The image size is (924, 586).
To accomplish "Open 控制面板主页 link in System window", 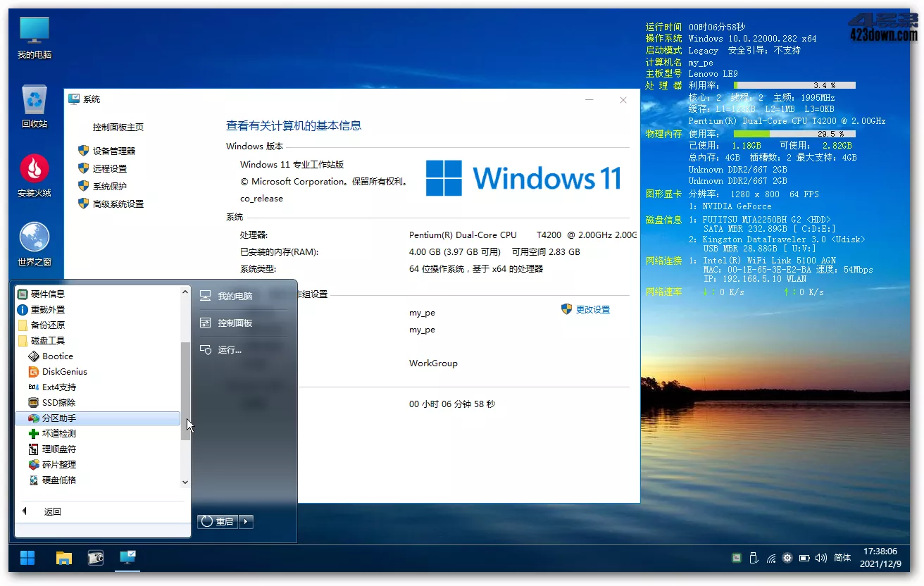I will click(118, 127).
